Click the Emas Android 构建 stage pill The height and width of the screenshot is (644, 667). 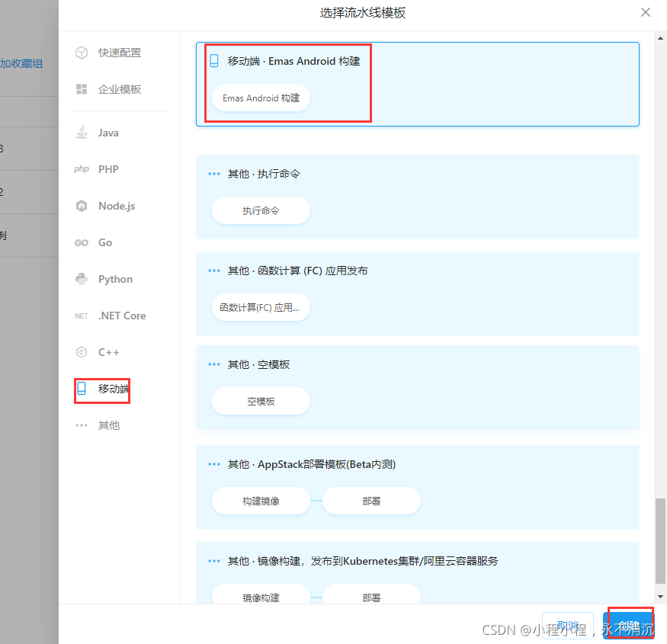coord(261,98)
